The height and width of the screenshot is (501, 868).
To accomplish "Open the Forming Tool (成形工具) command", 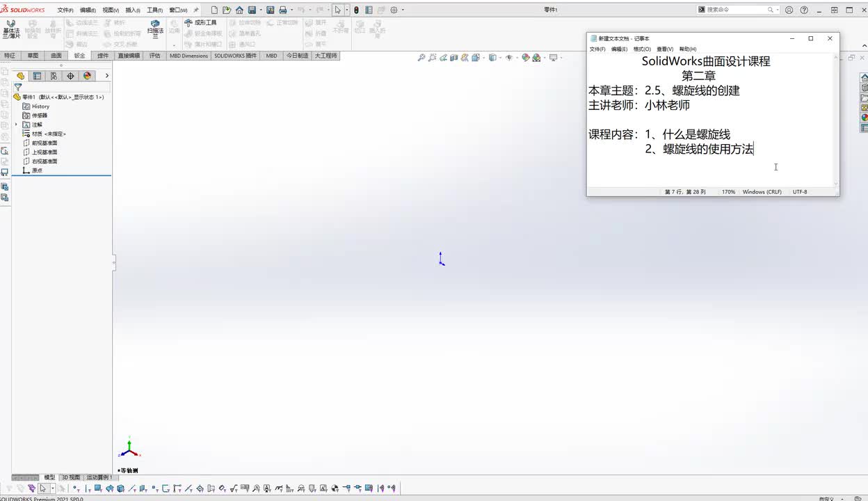I will click(x=201, y=22).
